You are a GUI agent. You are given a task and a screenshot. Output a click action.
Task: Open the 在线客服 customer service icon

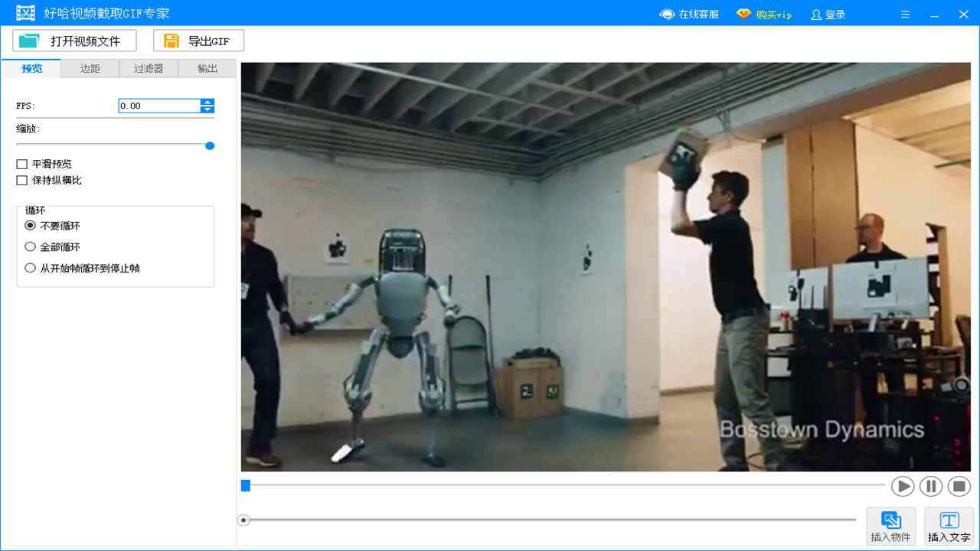tap(667, 13)
